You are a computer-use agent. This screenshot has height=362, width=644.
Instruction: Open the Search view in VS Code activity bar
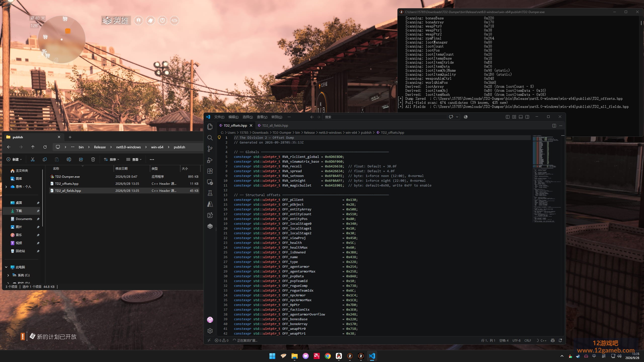pyautogui.click(x=210, y=138)
